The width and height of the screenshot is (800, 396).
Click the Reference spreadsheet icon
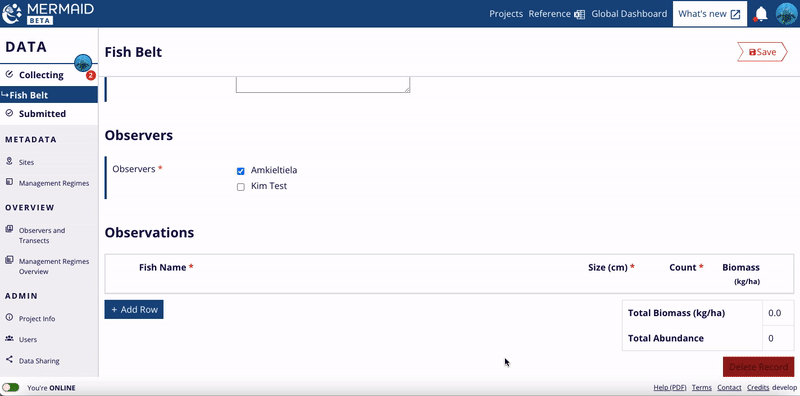[x=579, y=14]
